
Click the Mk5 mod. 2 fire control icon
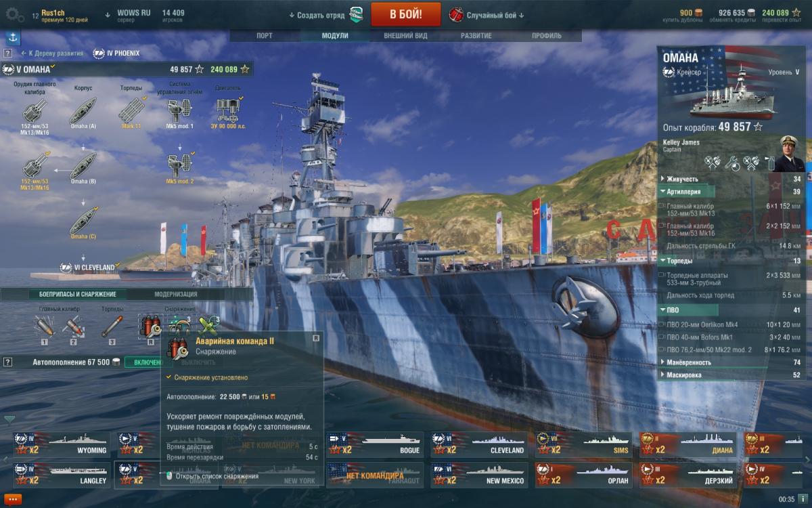[180, 165]
